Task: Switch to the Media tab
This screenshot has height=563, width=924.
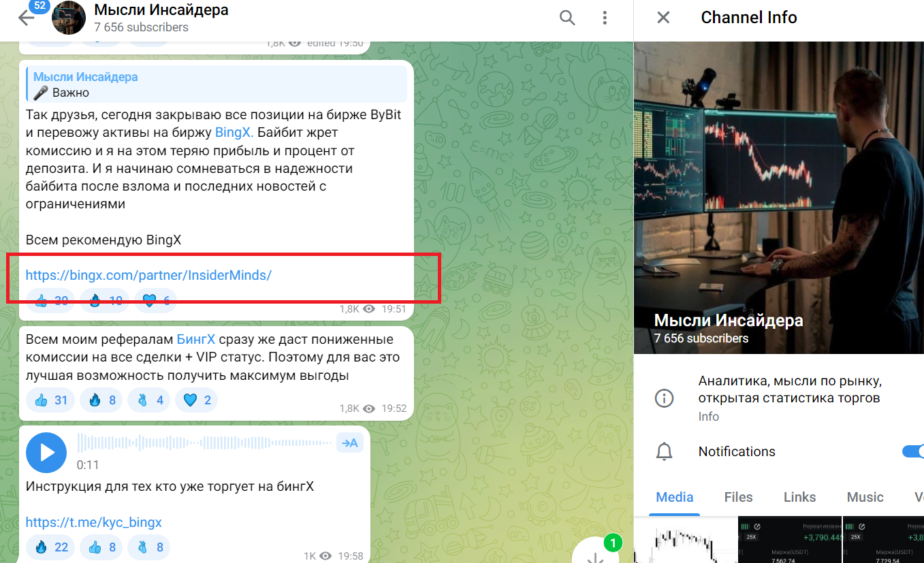Action: (x=675, y=497)
